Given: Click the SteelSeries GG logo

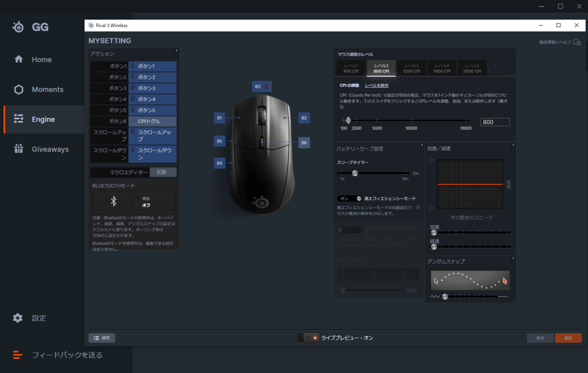Looking at the screenshot, I should (x=30, y=27).
